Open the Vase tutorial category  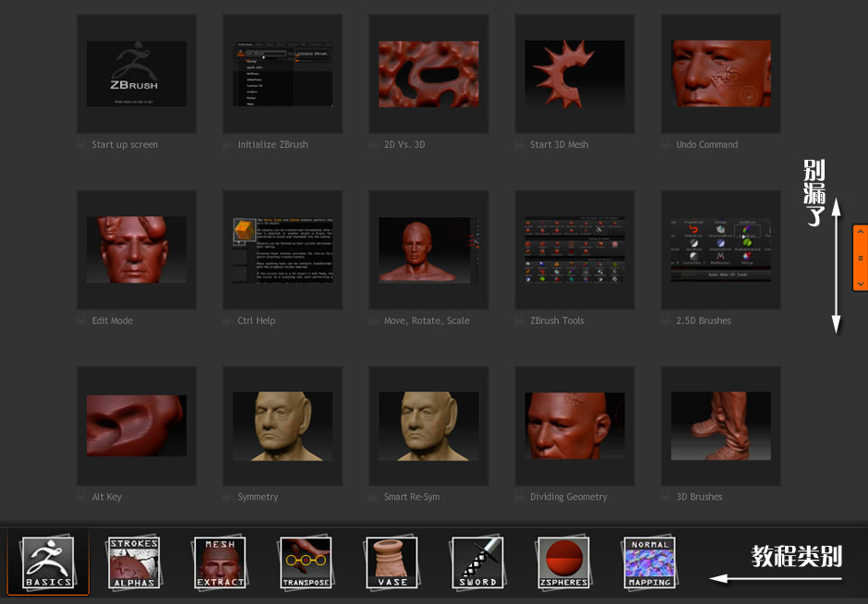pos(392,562)
